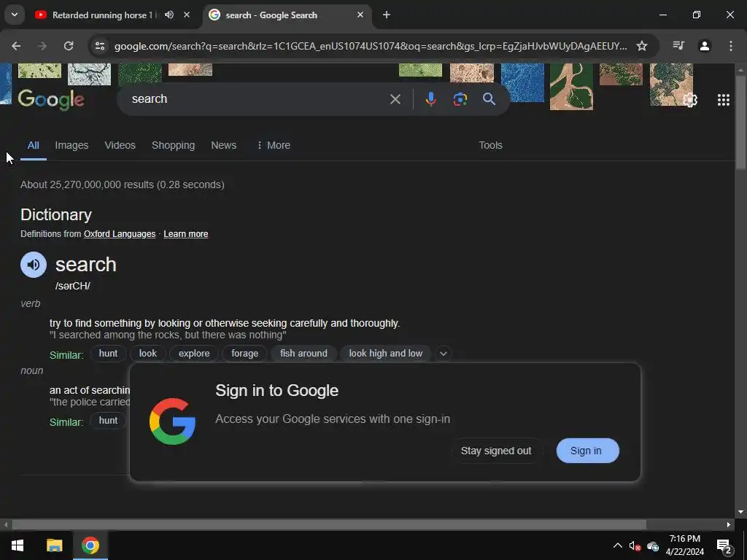Go back to the previous page
Screen dimensions: 747x560
[x=16, y=46]
